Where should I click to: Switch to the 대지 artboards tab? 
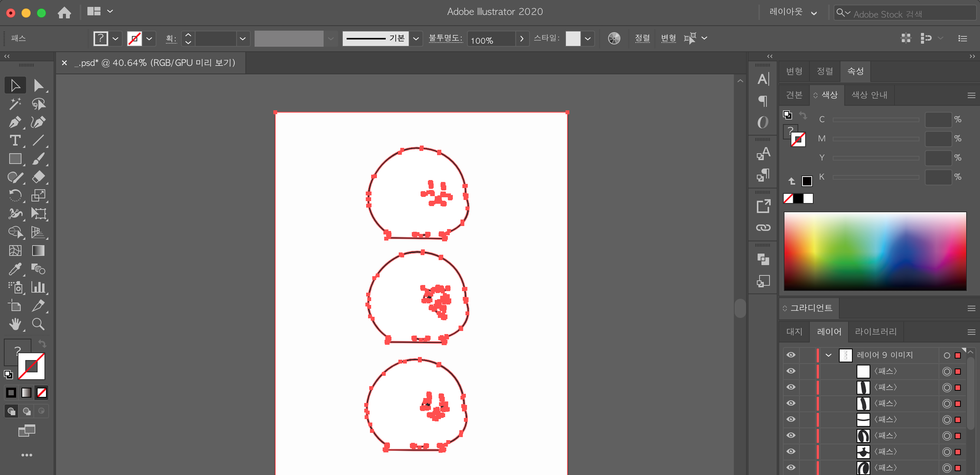(794, 331)
